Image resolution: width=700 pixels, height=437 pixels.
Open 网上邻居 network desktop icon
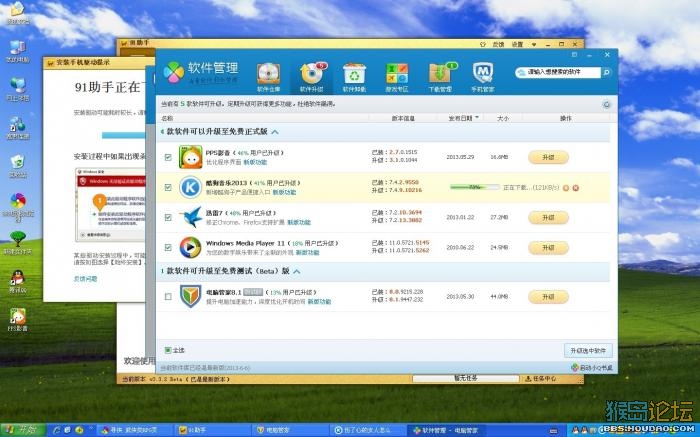pos(17,89)
